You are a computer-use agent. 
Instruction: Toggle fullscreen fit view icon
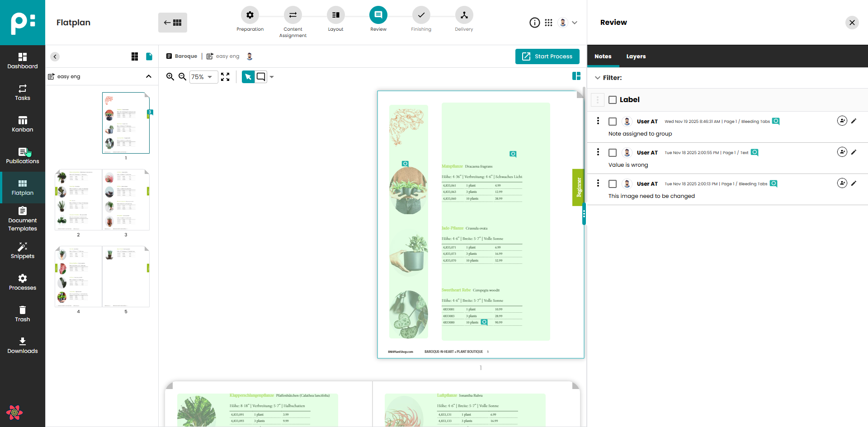click(225, 77)
